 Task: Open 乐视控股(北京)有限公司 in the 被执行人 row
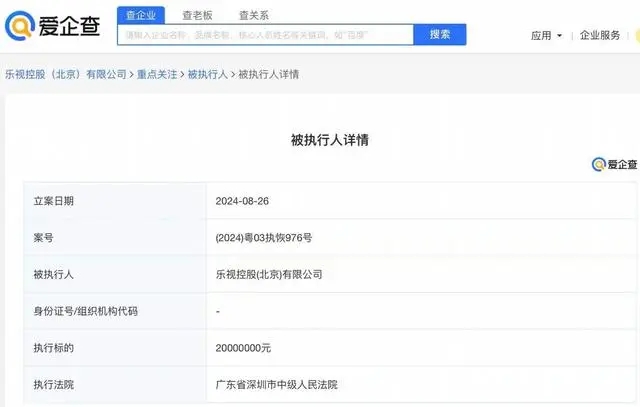pyautogui.click(x=269, y=274)
